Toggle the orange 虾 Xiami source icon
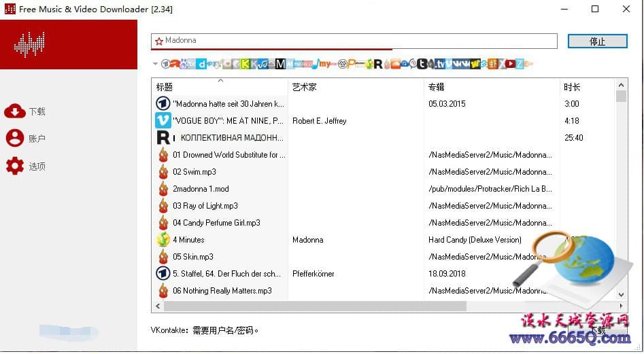 coord(493,64)
